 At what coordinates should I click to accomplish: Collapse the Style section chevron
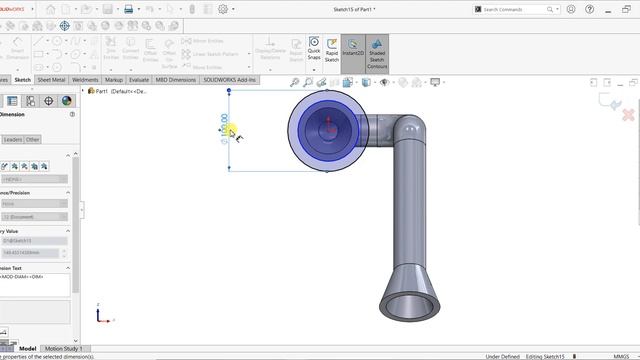(68, 156)
